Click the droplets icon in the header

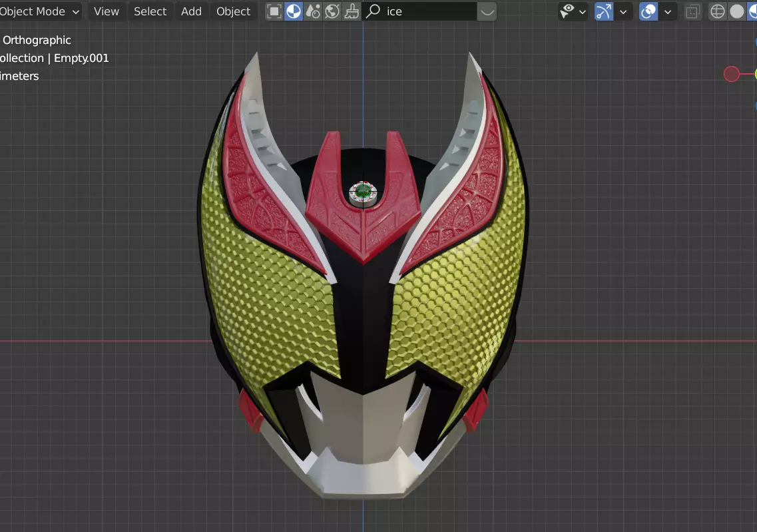click(313, 11)
